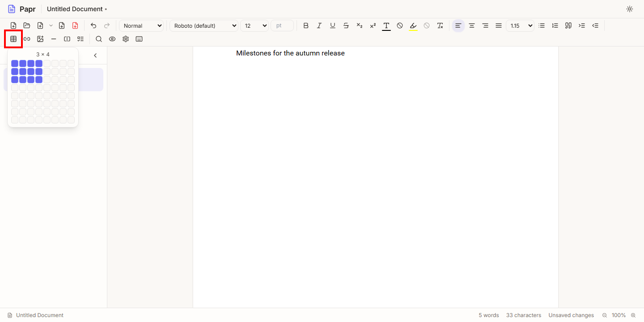Viewport: 644px width, 322px height.
Task: Insert a horizontal rule line
Action: [x=54, y=39]
